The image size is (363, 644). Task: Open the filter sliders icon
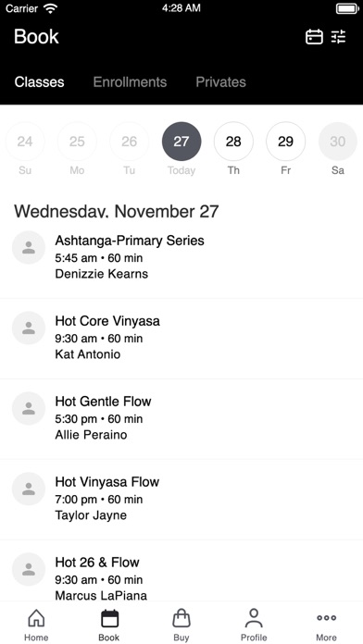pyautogui.click(x=339, y=37)
